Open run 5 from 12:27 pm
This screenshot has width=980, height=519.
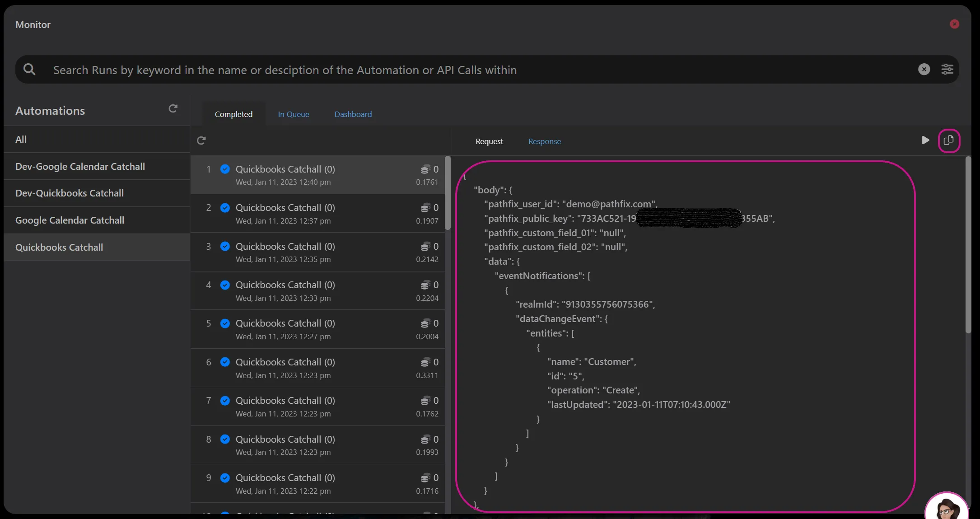317,329
